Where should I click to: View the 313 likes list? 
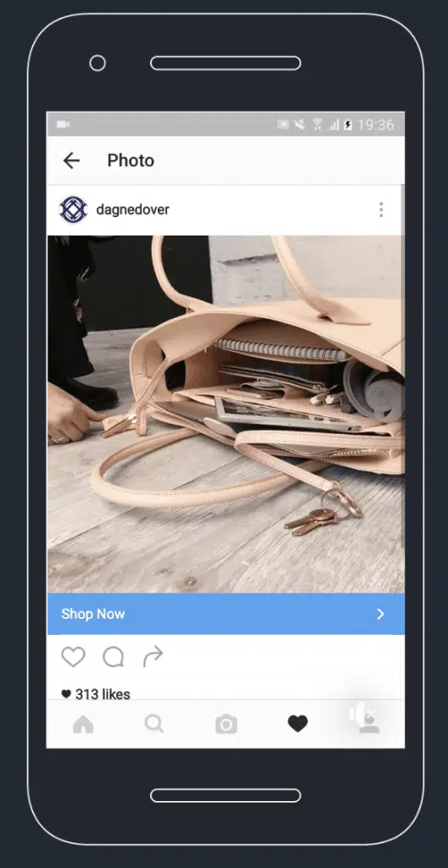pyautogui.click(x=95, y=694)
